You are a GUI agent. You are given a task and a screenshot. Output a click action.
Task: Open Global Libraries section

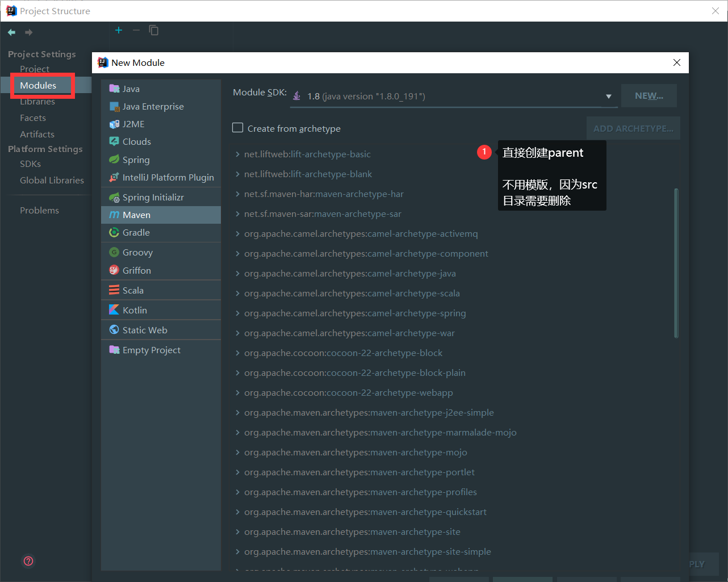click(52, 180)
